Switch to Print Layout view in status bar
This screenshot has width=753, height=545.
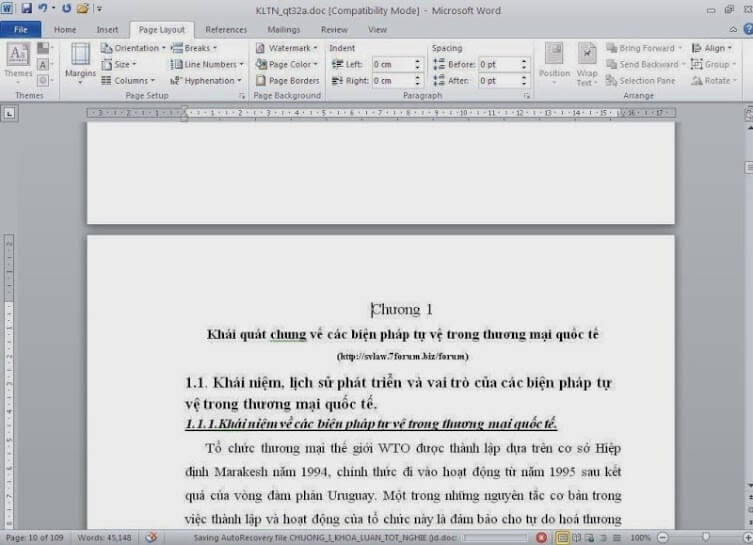tap(563, 537)
